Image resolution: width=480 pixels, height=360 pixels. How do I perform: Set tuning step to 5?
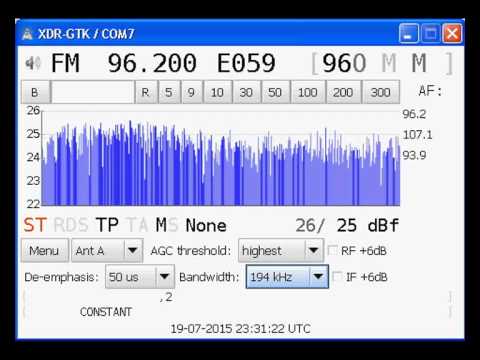tap(169, 92)
